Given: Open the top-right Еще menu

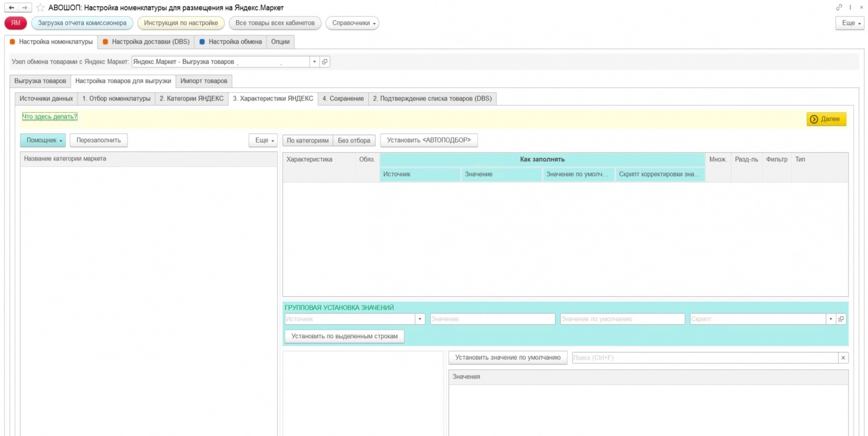Looking at the screenshot, I should (x=850, y=23).
